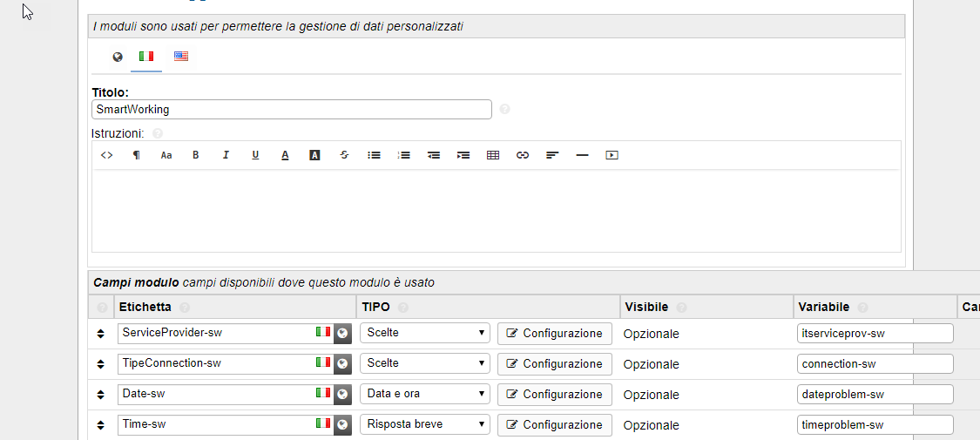
Task: Switch to the US English language tab
Action: [181, 57]
